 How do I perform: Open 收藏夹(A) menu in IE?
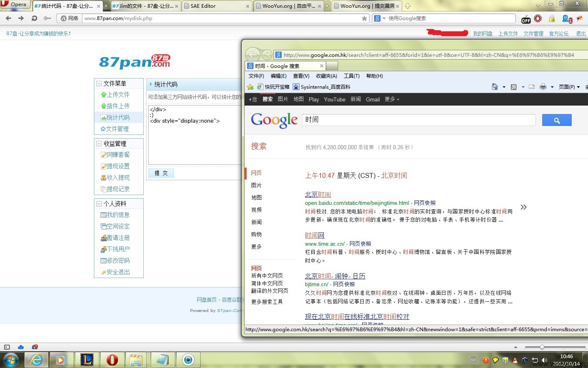(327, 76)
